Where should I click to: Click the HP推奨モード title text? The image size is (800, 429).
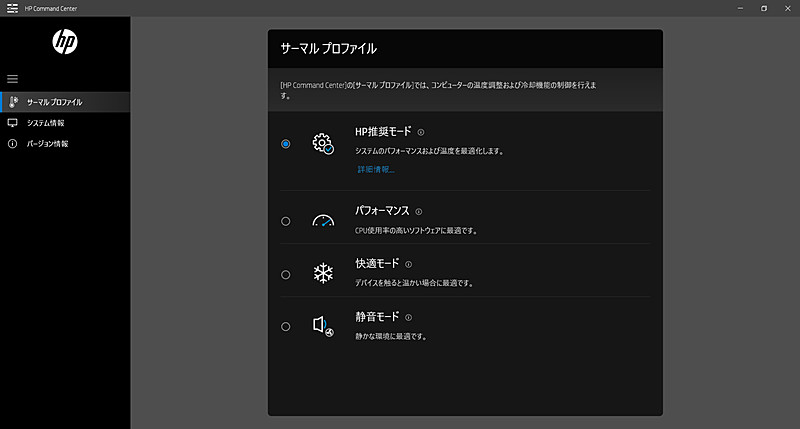[x=383, y=132]
